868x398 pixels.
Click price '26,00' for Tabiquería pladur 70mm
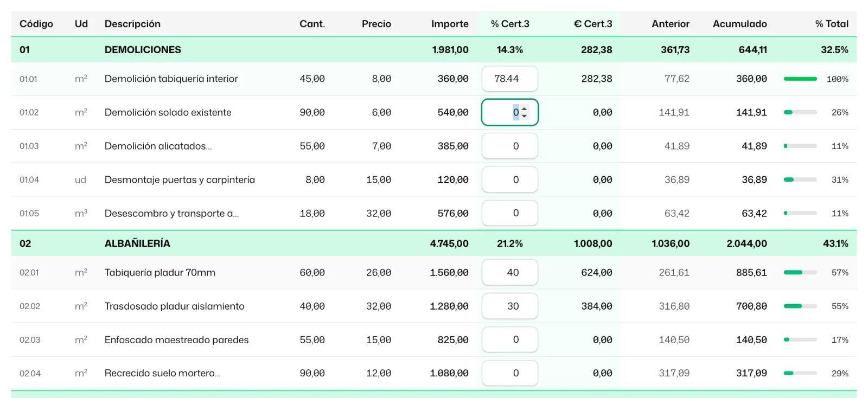coord(379,272)
